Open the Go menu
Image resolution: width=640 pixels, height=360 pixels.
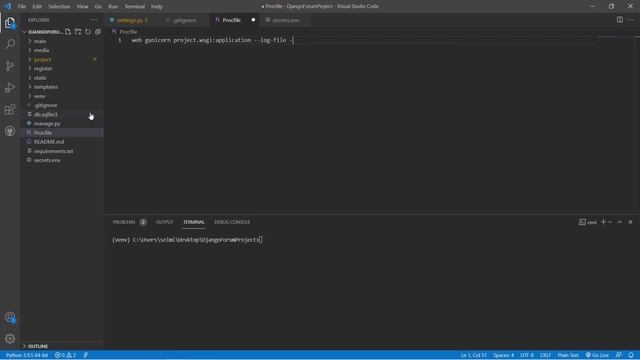(98, 6)
